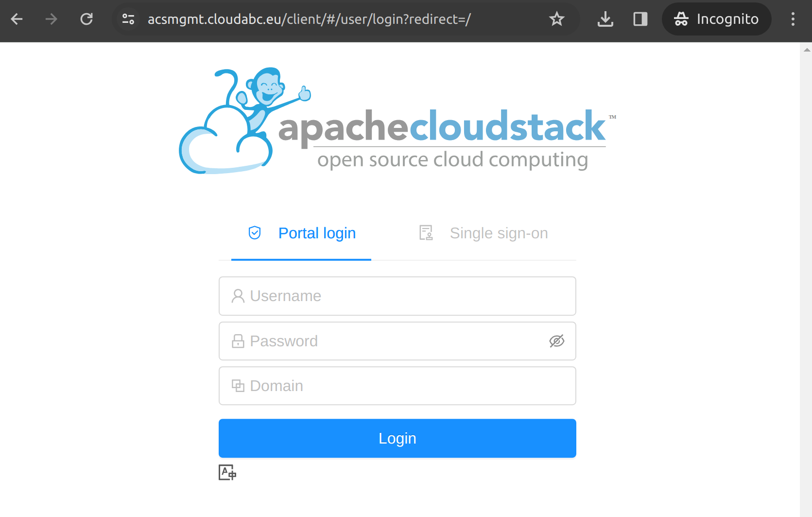Open the Incognito indicator button
812x517 pixels.
[x=716, y=19]
